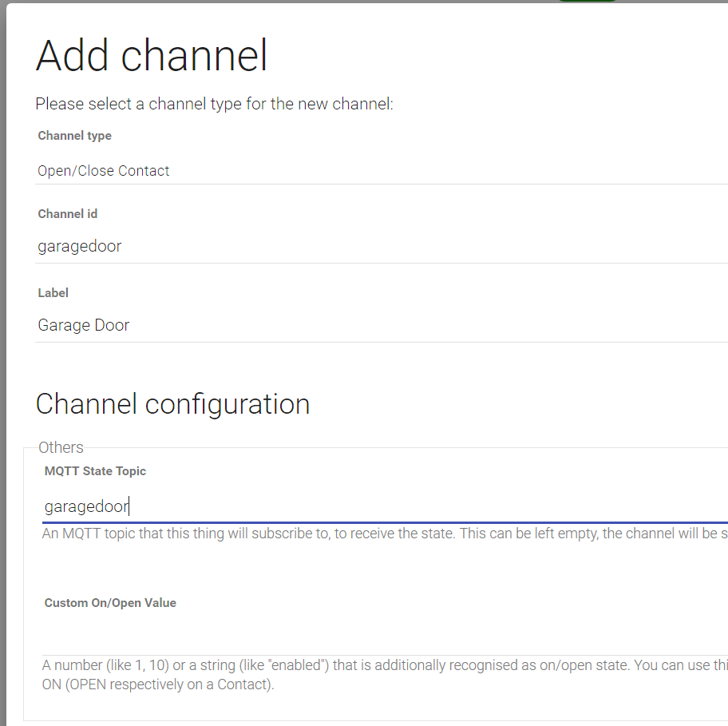Screen dimensions: 728x726
Task: Select the "Add channel" page heading
Action: coord(151,55)
